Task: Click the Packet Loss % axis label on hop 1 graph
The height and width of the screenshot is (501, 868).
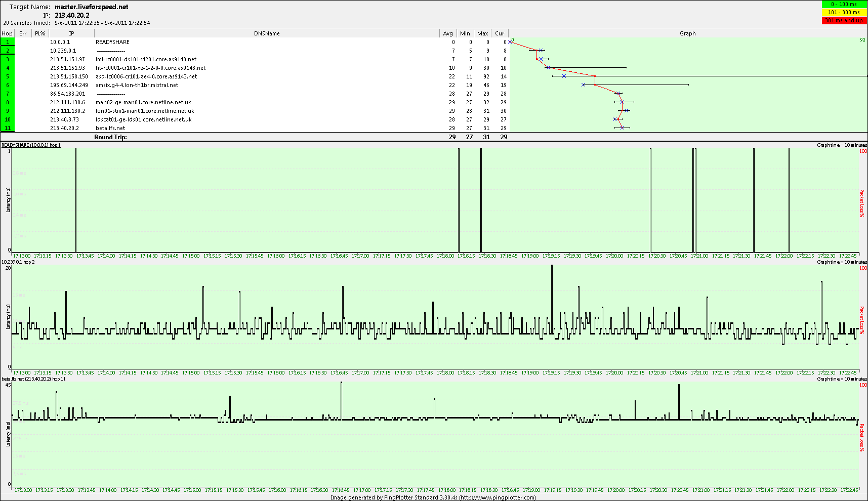Action: (x=862, y=203)
